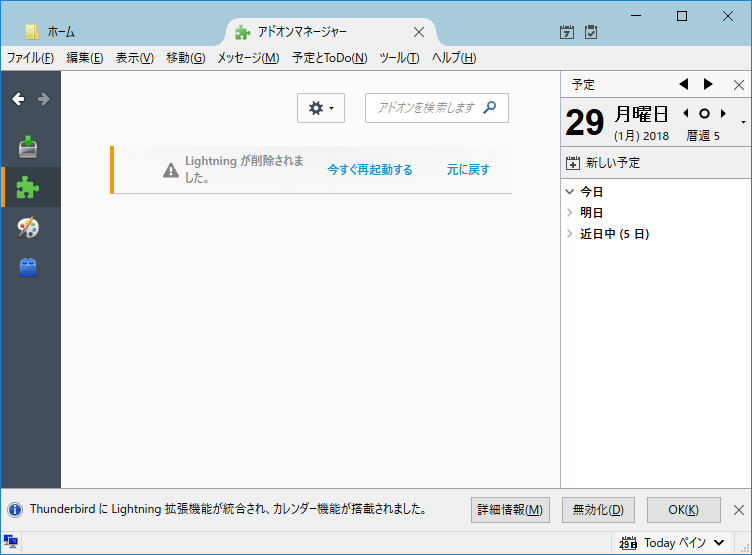The image size is (752, 555).
Task: Click the new event calendar-plus icon
Action: (573, 163)
